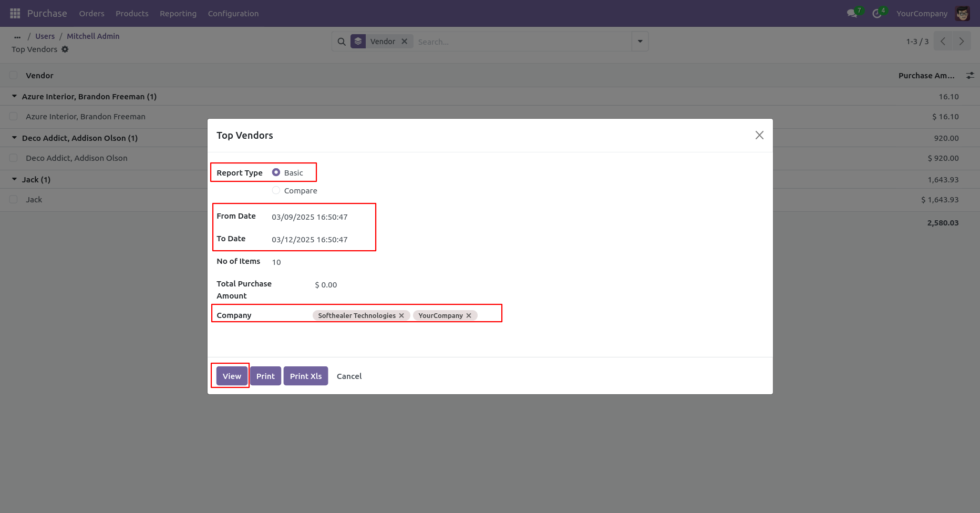
Task: Click the Print Xls button
Action: [x=306, y=376]
